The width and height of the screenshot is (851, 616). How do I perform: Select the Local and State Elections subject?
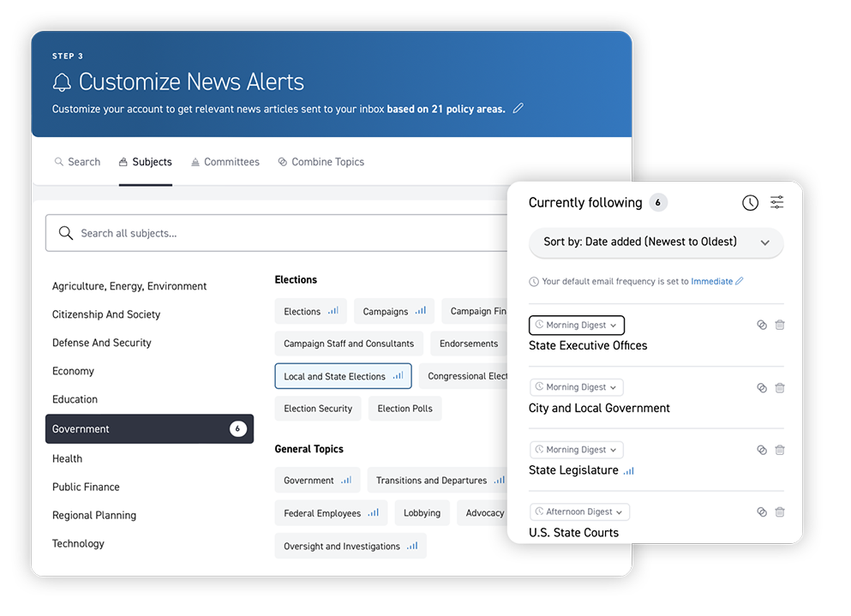coord(343,375)
